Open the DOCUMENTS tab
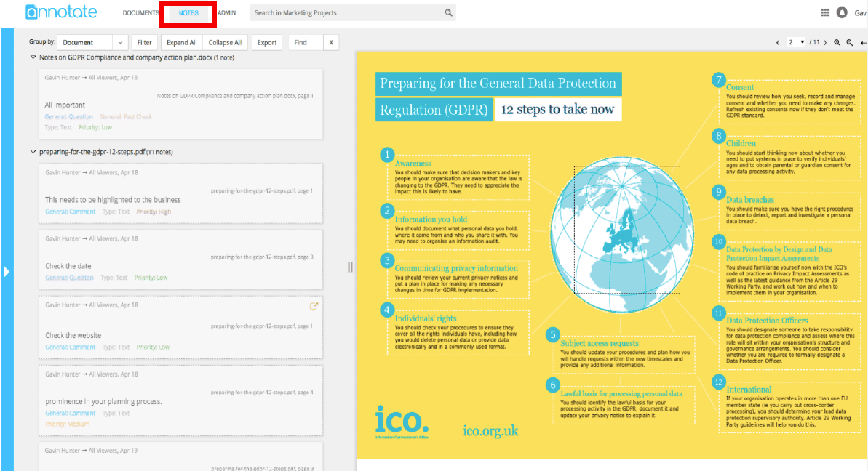This screenshot has width=868, height=471. (140, 12)
